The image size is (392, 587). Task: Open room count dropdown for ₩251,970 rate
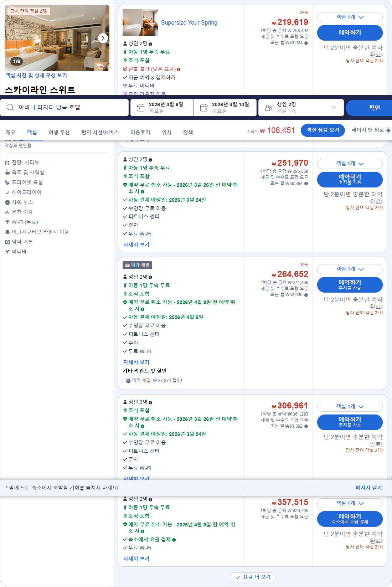(x=350, y=164)
